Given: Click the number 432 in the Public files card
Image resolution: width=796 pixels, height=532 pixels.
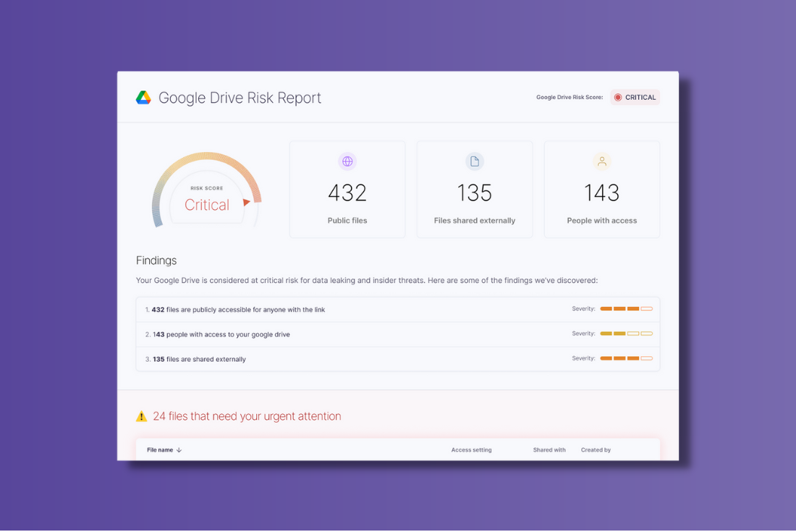Looking at the screenshot, I should point(347,193).
